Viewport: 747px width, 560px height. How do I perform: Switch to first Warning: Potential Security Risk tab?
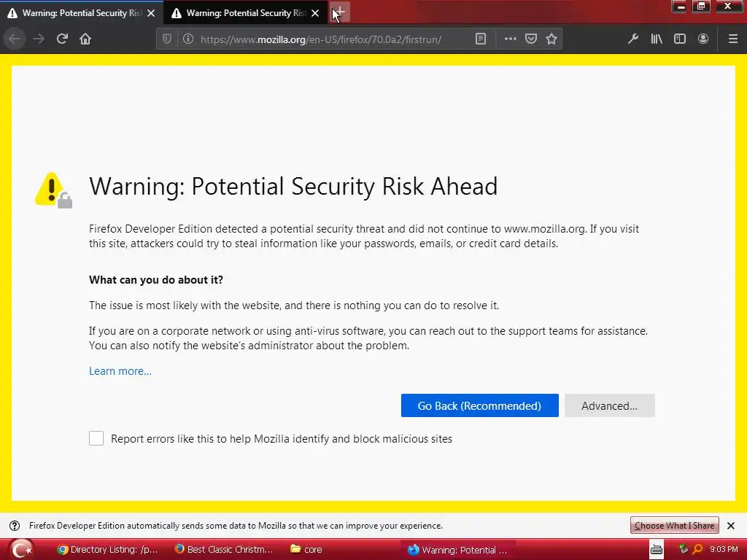82,13
